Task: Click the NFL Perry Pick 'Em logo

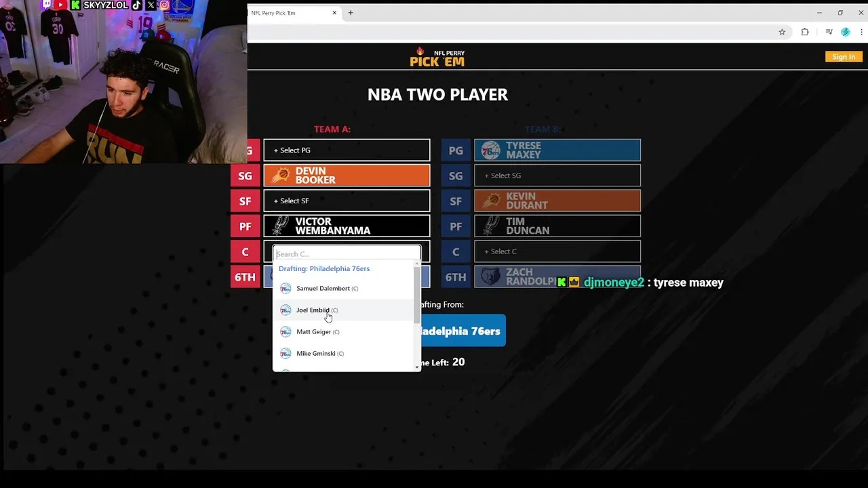Action: click(437, 57)
